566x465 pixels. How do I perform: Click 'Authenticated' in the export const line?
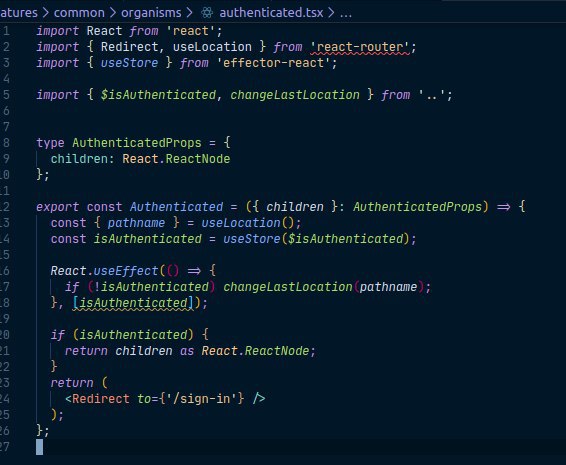click(176, 207)
